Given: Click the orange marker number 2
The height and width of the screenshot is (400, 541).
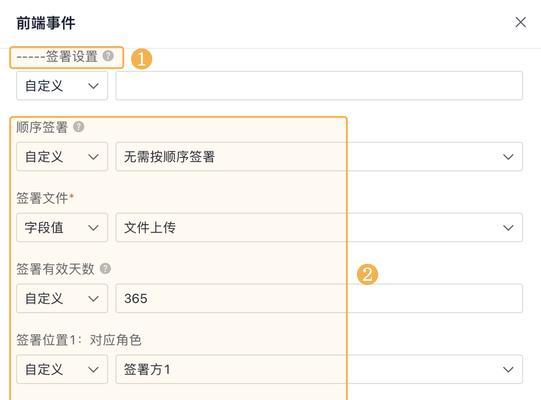Looking at the screenshot, I should [x=367, y=274].
